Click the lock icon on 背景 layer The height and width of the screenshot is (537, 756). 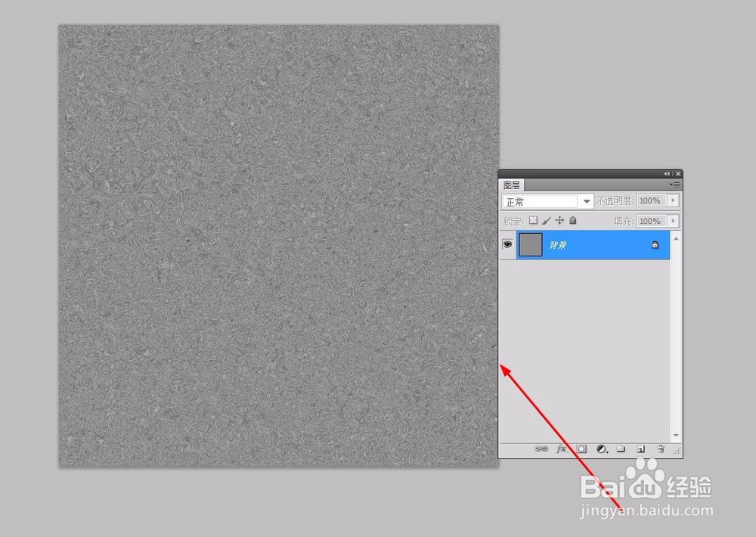[655, 244]
